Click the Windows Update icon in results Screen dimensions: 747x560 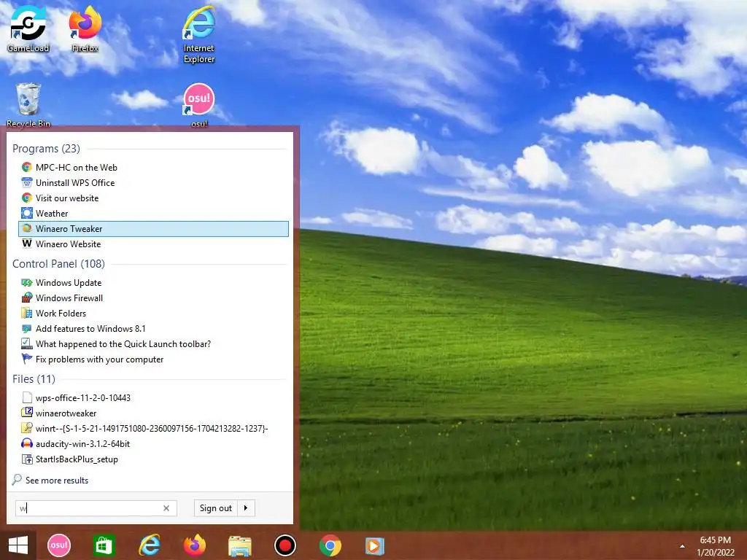(x=27, y=282)
